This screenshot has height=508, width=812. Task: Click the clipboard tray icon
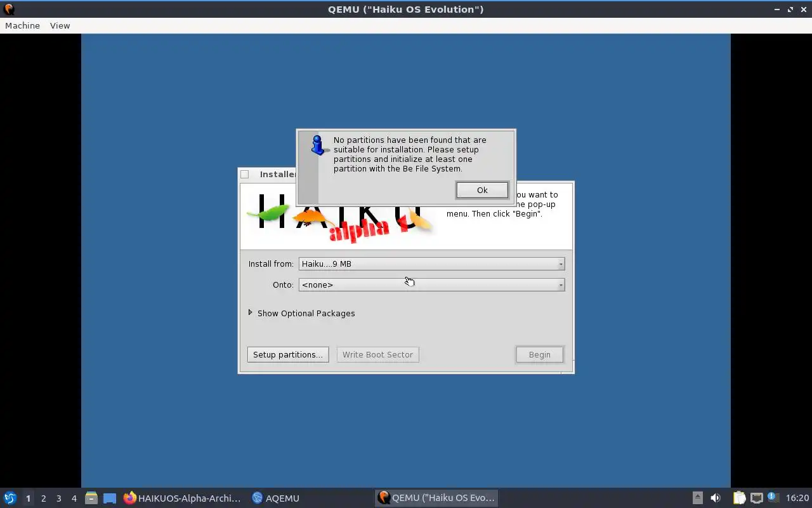coord(739,498)
